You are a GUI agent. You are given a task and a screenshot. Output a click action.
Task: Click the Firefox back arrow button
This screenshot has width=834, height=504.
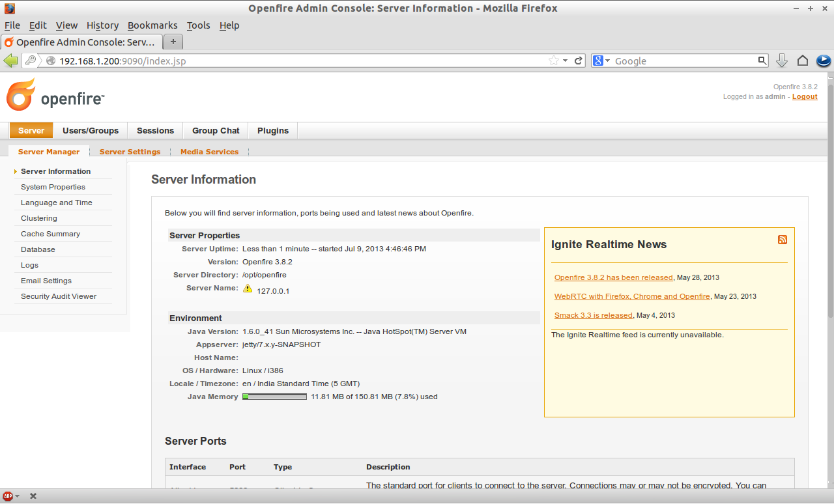(x=10, y=61)
